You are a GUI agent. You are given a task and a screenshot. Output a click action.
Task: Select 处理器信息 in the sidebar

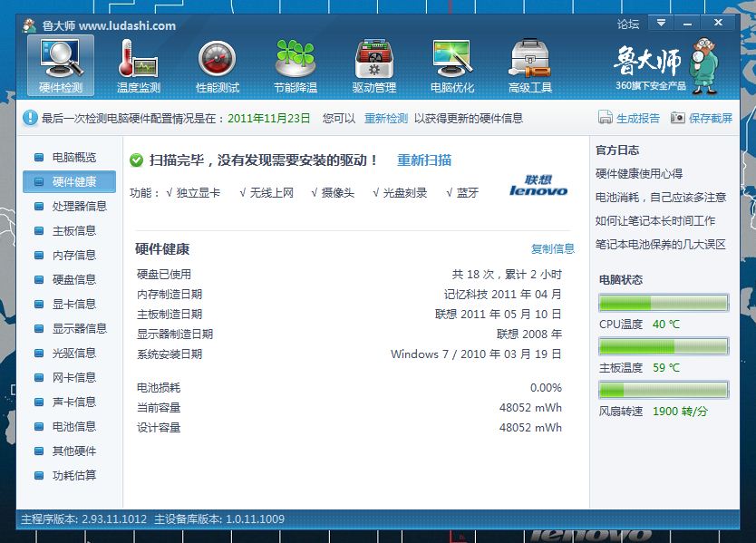pos(70,207)
